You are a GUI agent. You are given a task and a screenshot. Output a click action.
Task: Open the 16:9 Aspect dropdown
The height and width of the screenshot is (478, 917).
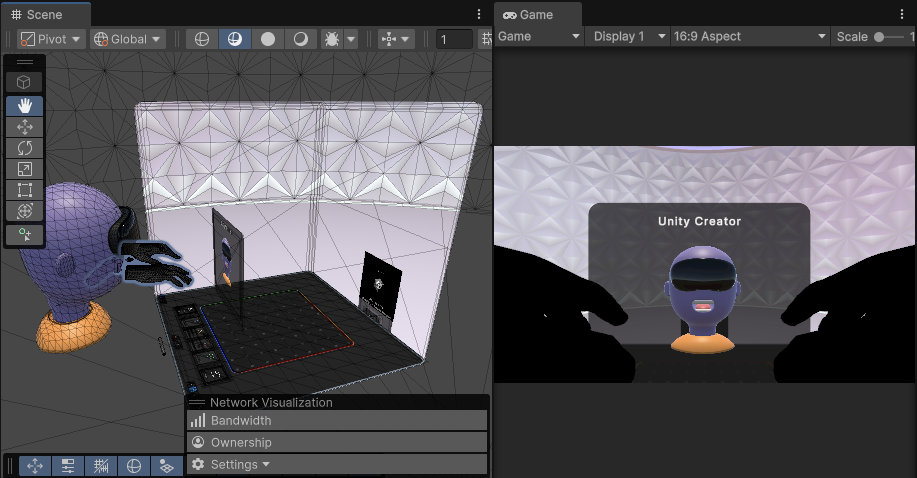pyautogui.click(x=750, y=36)
